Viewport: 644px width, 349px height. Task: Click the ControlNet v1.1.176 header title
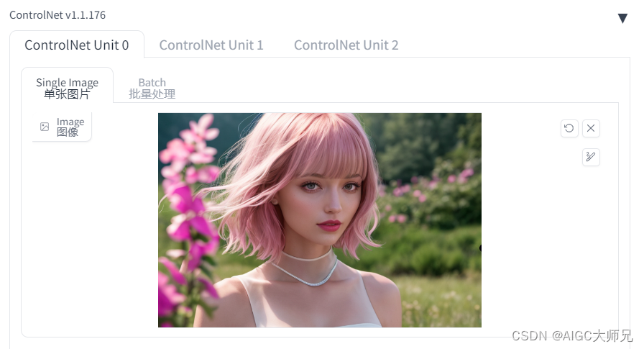(x=57, y=15)
